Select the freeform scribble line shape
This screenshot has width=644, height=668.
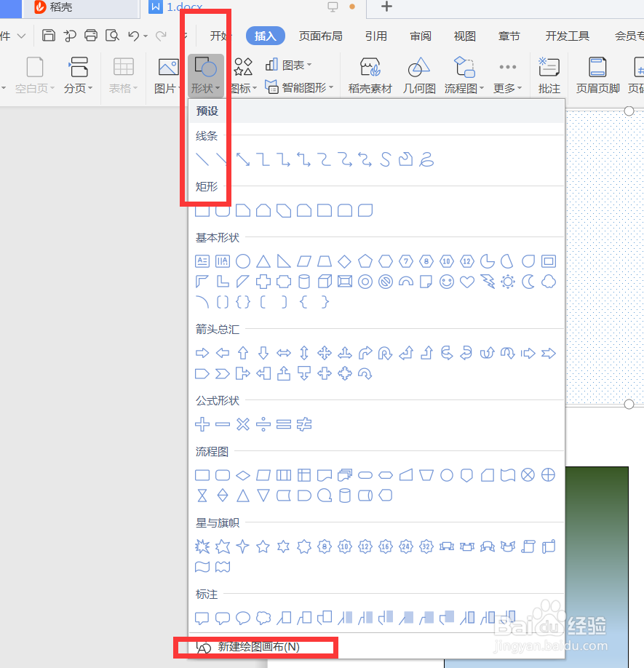(x=426, y=159)
